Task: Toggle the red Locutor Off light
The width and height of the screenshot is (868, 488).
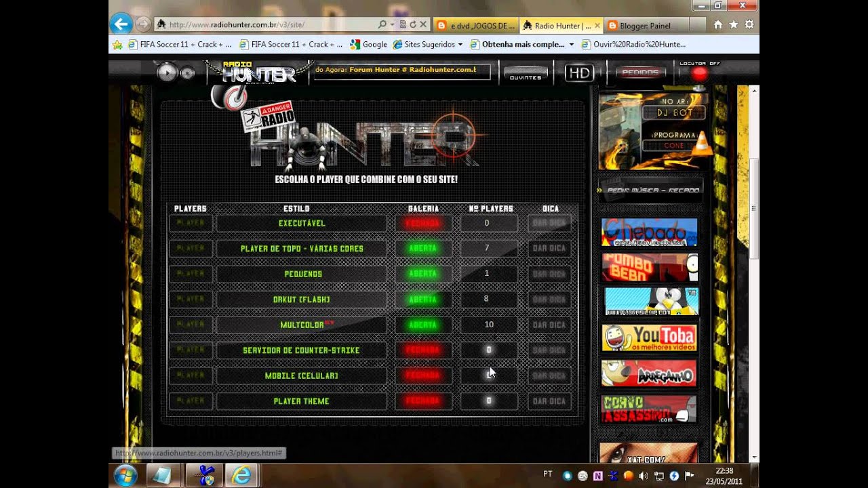Action: point(699,73)
